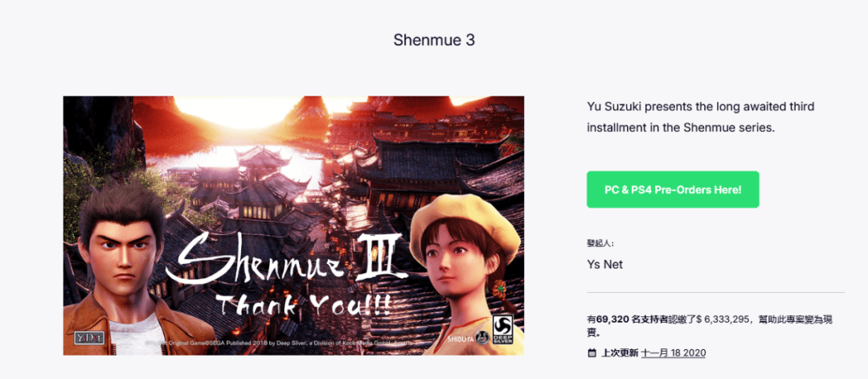This screenshot has height=379, width=868.
Task: Open PC & PS4 Pre-Orders Here! button
Action: pyautogui.click(x=673, y=190)
